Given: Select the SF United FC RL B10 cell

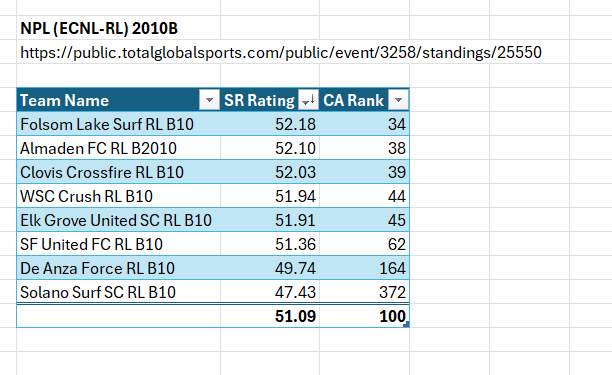Looking at the screenshot, I should (119, 244).
